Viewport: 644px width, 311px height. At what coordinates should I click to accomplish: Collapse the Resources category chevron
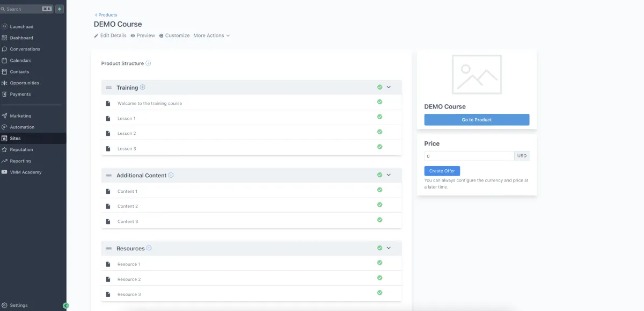[389, 248]
